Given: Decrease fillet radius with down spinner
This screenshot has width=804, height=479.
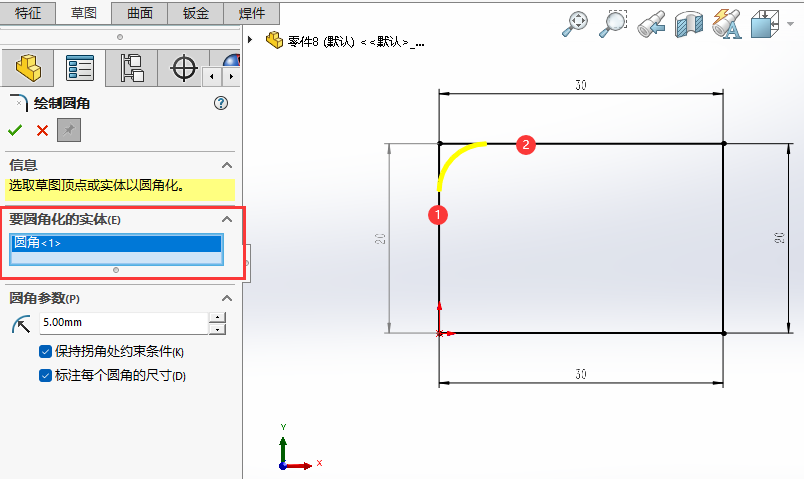Looking at the screenshot, I should coord(218,329).
